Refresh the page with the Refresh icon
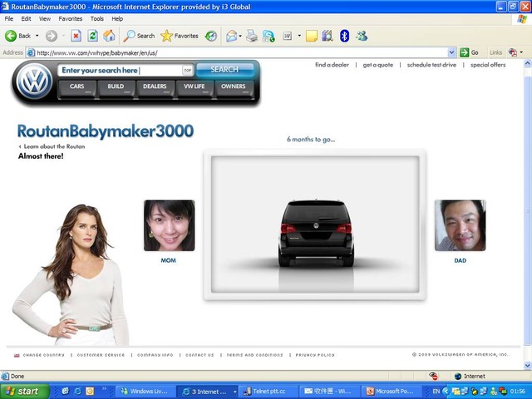This screenshot has width=532, height=399. click(x=92, y=36)
